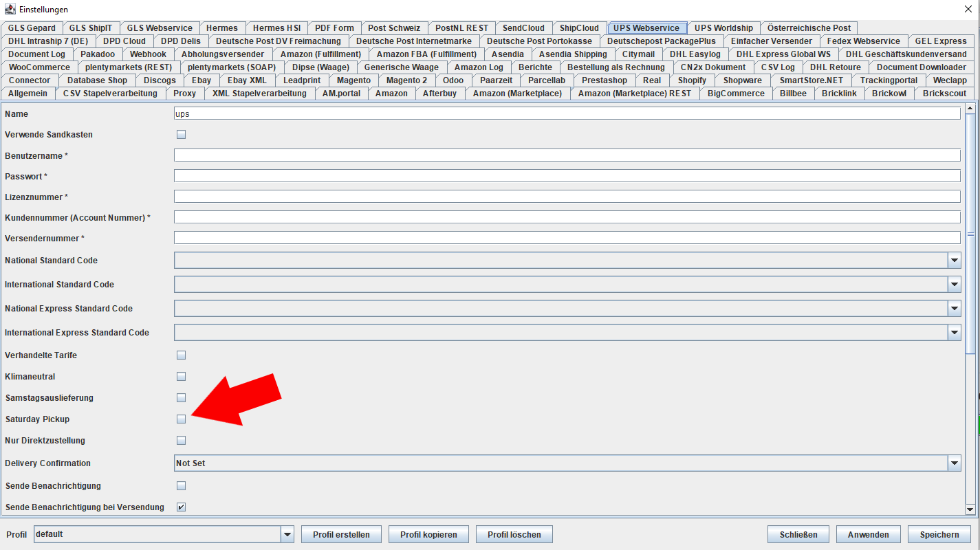
Task: Select the Abholungsversender tab
Action: tap(223, 54)
